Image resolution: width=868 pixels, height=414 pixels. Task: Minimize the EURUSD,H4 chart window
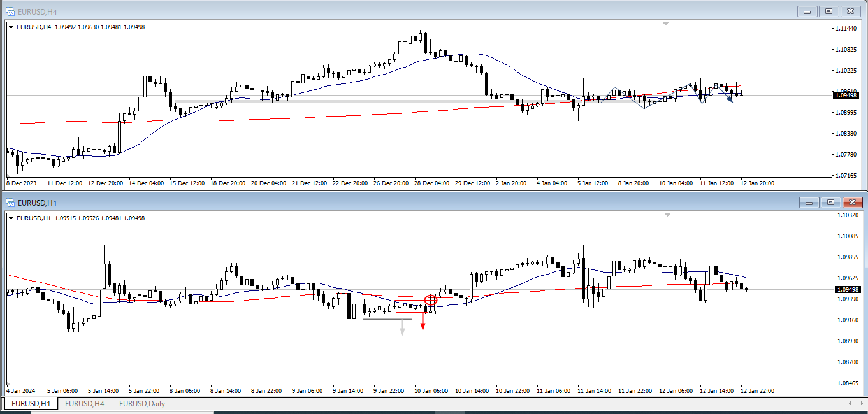tap(807, 11)
